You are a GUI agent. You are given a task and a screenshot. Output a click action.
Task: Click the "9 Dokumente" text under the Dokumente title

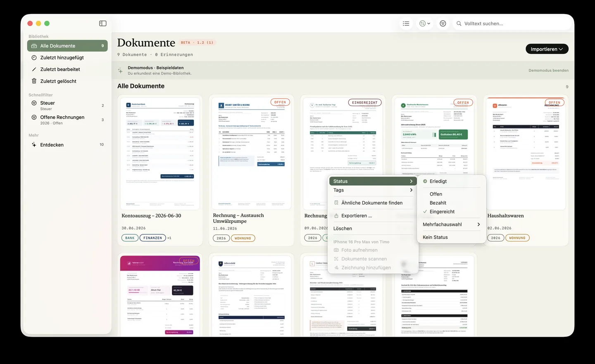pyautogui.click(x=132, y=54)
